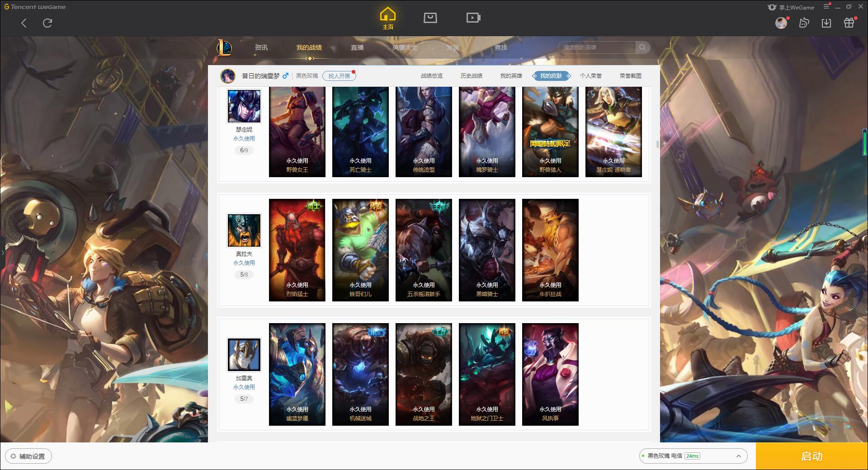Screen dimensions: 868x470
Task: Switch to 历史战绩 sub-tab
Action: click(472, 76)
